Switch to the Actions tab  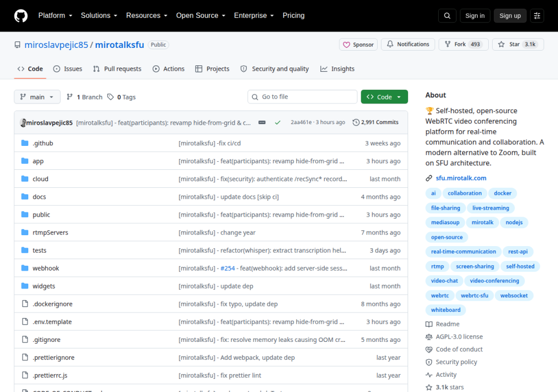[x=169, y=69]
